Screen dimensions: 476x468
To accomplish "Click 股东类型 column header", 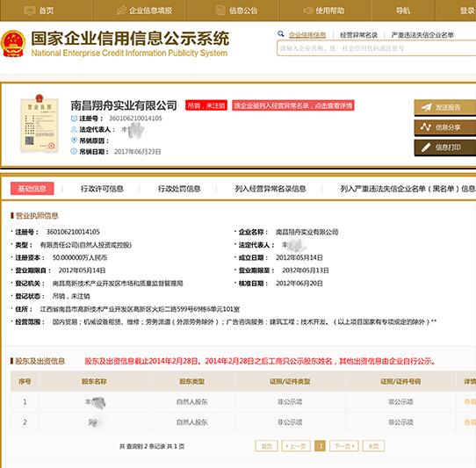I will 191,381.
